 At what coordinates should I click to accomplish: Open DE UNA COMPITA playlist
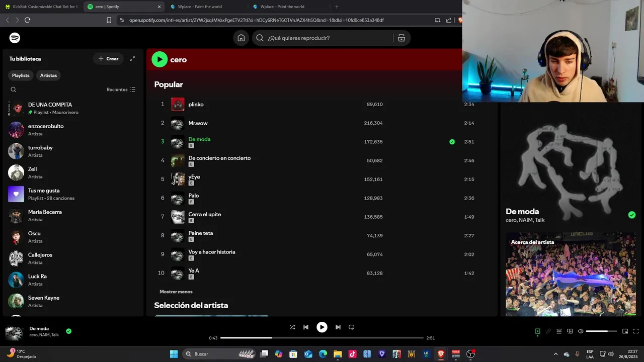73,108
